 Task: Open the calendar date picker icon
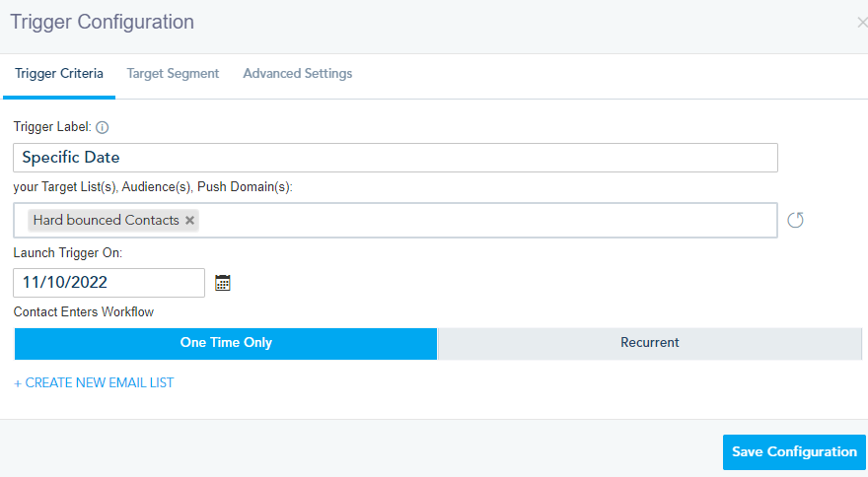pyautogui.click(x=223, y=283)
